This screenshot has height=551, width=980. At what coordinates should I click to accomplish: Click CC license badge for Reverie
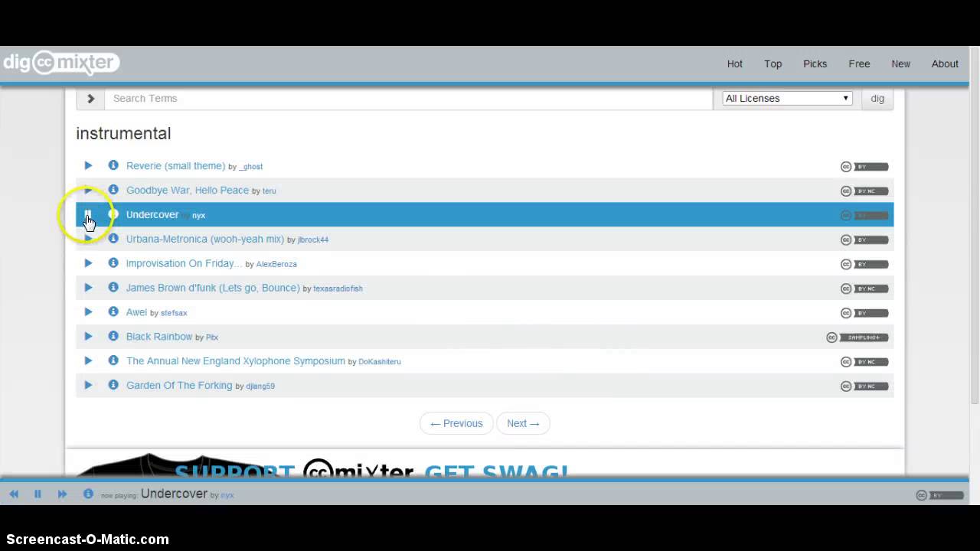[x=864, y=167]
